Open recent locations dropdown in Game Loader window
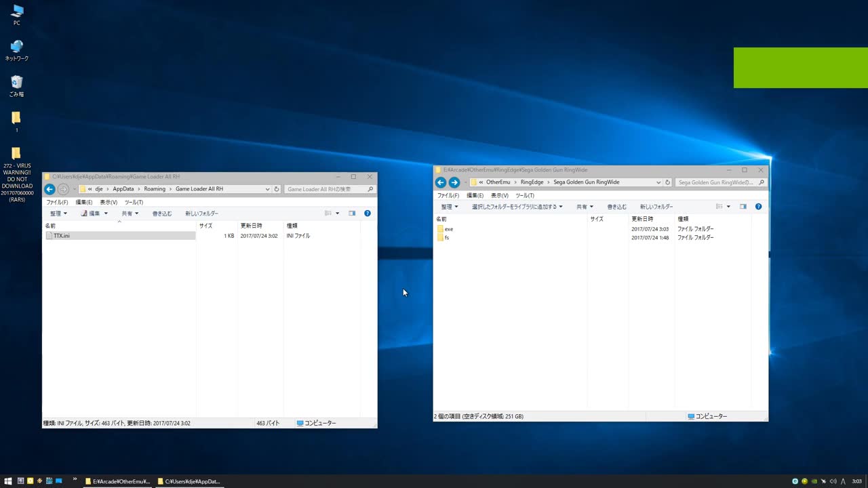This screenshot has height=488, width=868. 74,189
